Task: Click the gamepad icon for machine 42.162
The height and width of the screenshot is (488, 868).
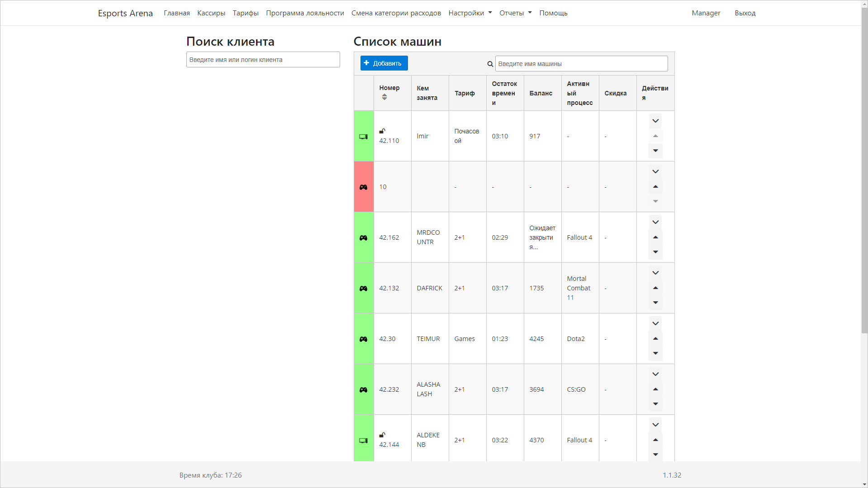Action: tap(363, 238)
